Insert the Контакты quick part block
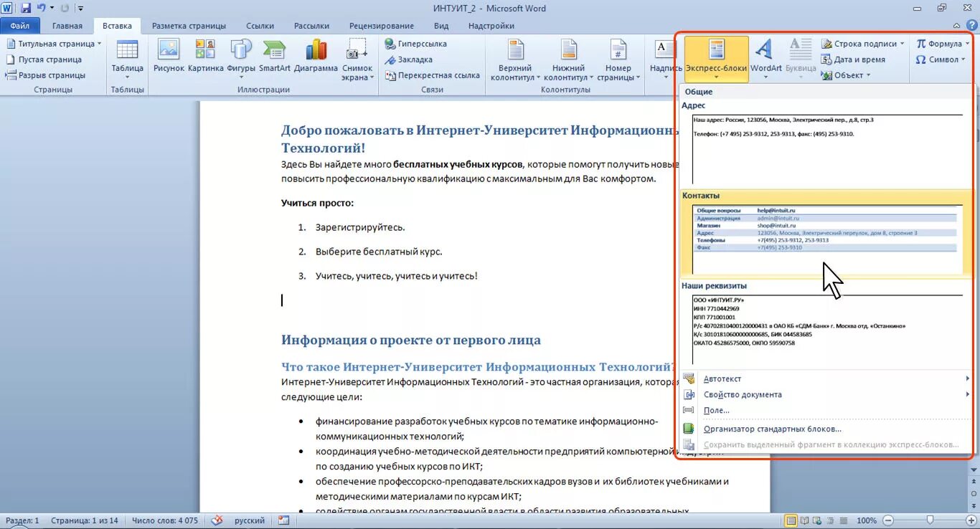980x529 pixels. click(x=826, y=233)
